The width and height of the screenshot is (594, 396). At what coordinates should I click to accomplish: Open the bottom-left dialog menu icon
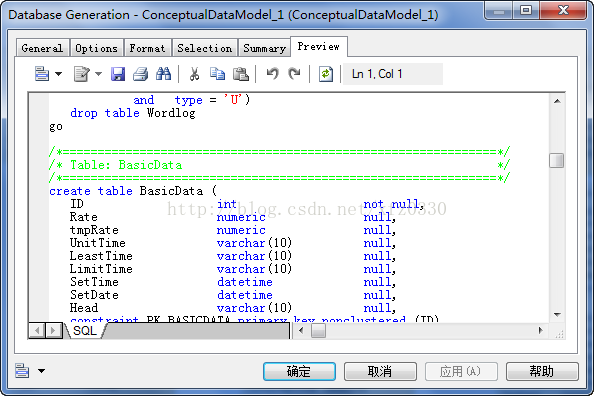(x=22, y=371)
